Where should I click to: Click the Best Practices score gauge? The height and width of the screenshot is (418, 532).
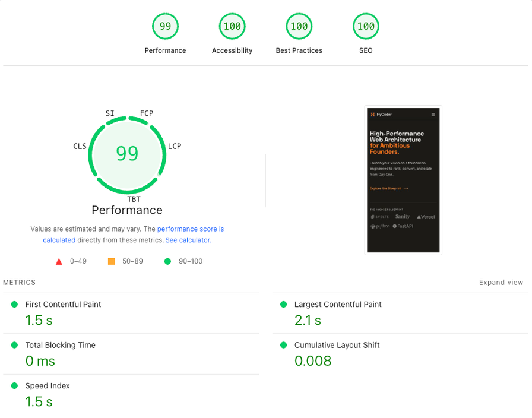299,26
